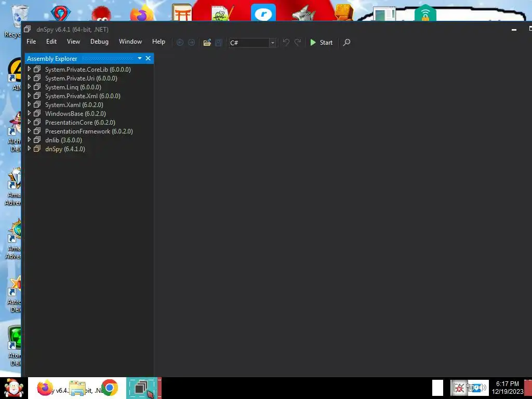Select System.Private.CoreLib (6.0.0.0) text
This screenshot has width=532, height=399.
click(x=88, y=69)
